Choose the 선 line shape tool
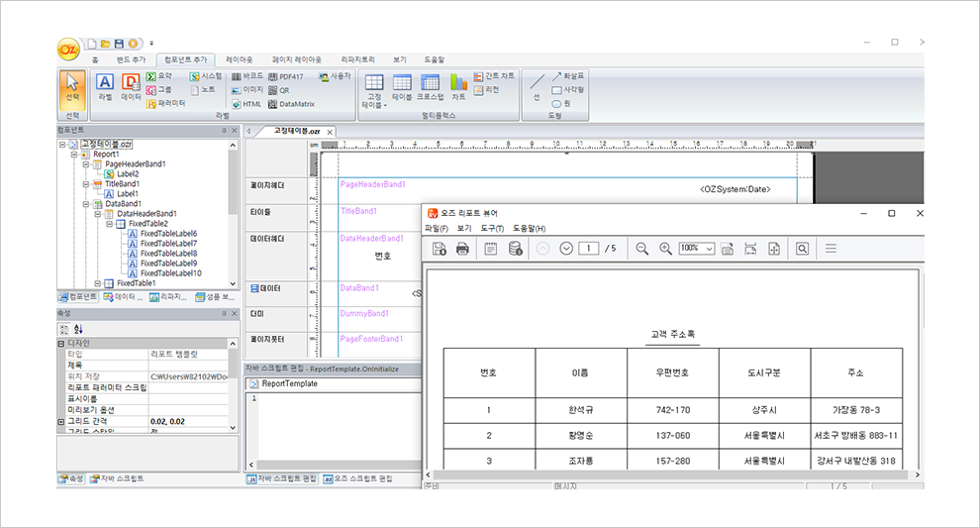Screen dimensions: 980x528 (537, 87)
